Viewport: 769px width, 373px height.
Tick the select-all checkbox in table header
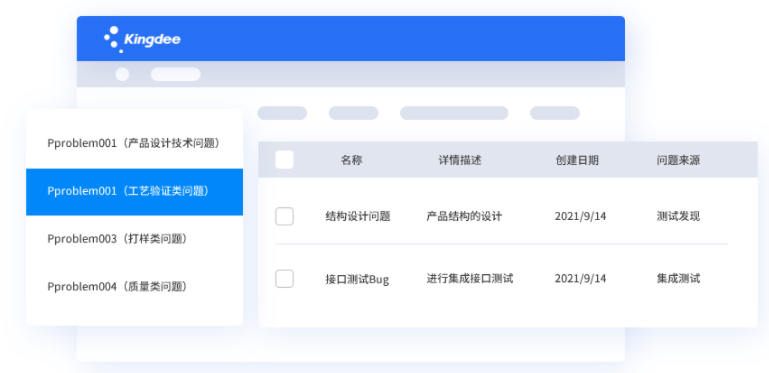point(284,160)
